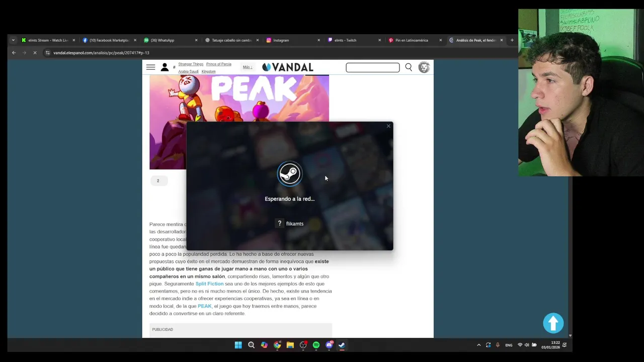The height and width of the screenshot is (362, 644).
Task: Click the PUBLICIDAD label
Action: point(163,329)
